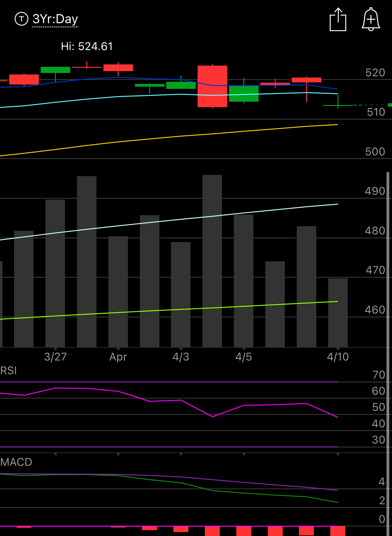This screenshot has width=392, height=536.
Task: Tap the RSI 30 level label
Action: click(x=379, y=440)
